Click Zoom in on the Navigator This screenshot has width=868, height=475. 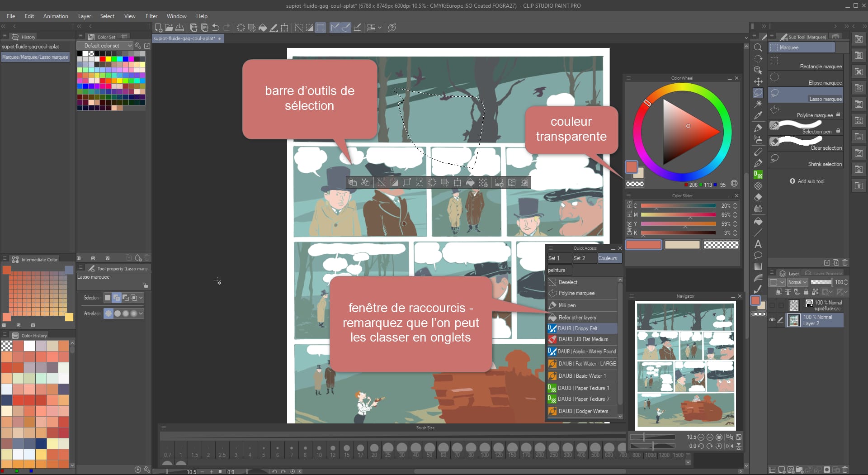710,437
